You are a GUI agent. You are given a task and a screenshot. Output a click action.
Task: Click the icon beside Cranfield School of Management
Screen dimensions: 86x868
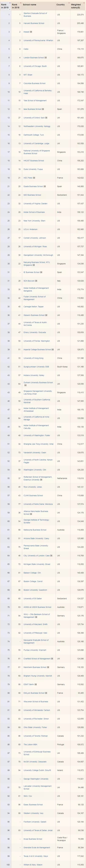[x=52, y=658]
